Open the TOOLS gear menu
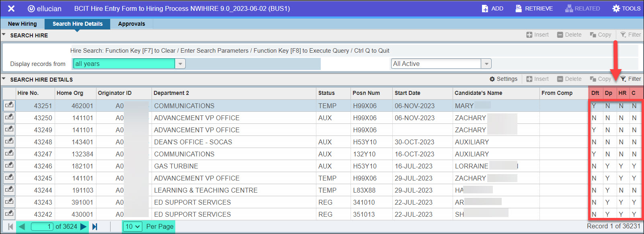The width and height of the screenshot is (644, 234). 616,8
